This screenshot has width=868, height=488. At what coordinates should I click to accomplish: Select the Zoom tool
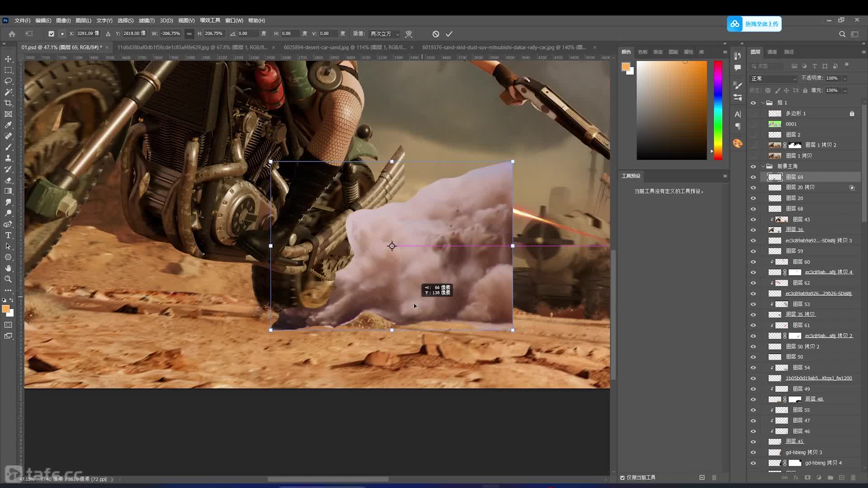[x=8, y=279]
